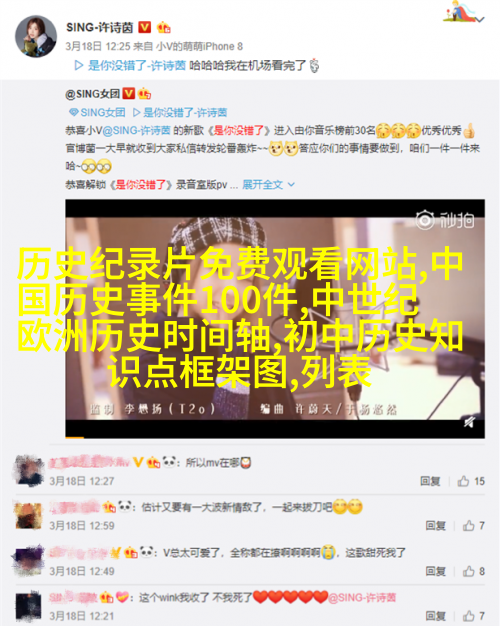Like the 12:59 comment with 7 likes
Viewport: 500px width, 626px height.
[x=474, y=525]
